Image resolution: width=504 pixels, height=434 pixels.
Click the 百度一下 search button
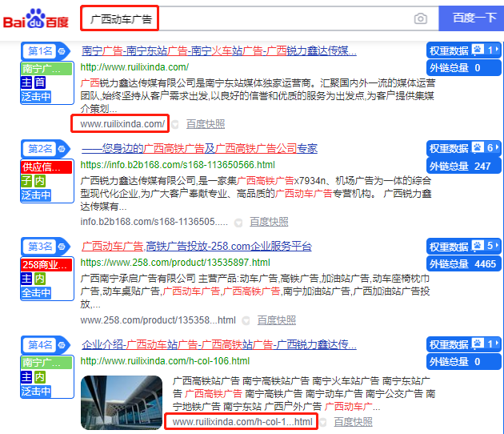(x=471, y=18)
